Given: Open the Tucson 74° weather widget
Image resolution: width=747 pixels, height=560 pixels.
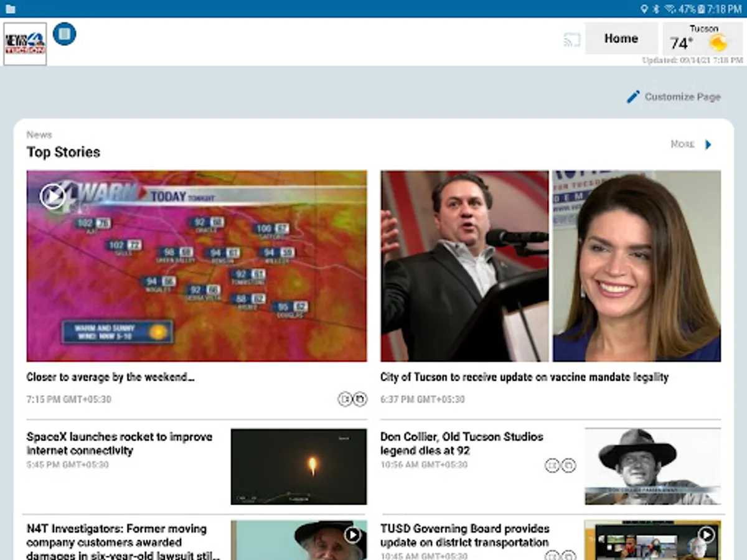Looking at the screenshot, I should point(703,39).
